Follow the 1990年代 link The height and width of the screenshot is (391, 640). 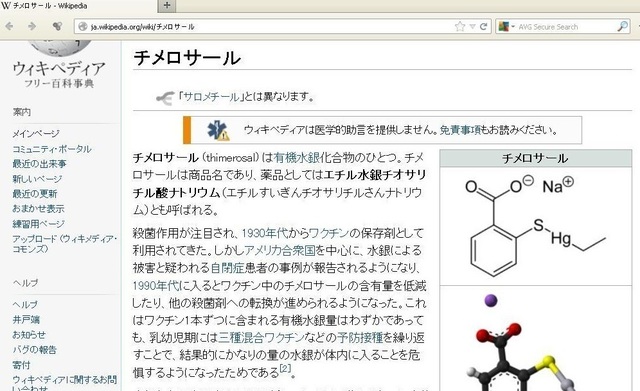point(156,285)
